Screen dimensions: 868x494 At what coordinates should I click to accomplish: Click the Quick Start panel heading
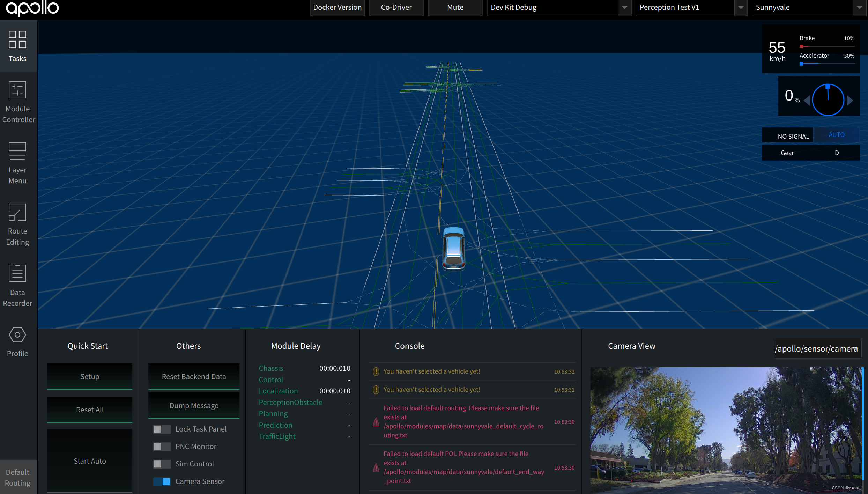click(88, 346)
